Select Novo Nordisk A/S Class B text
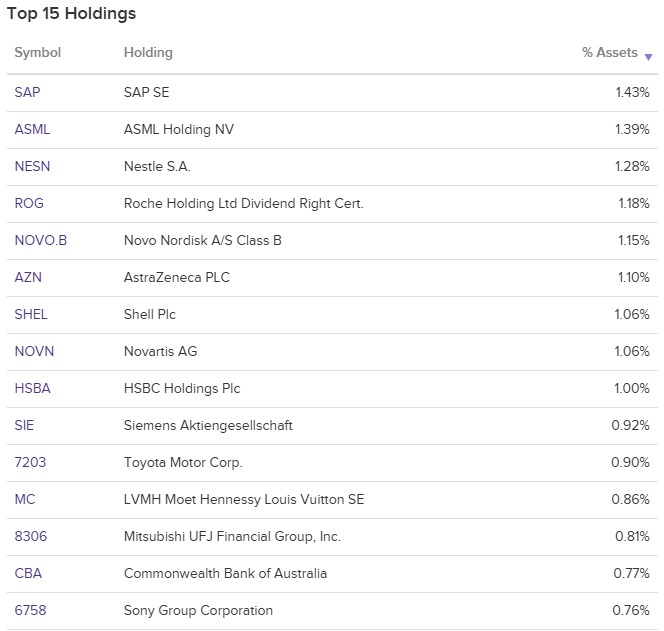 [202, 241]
